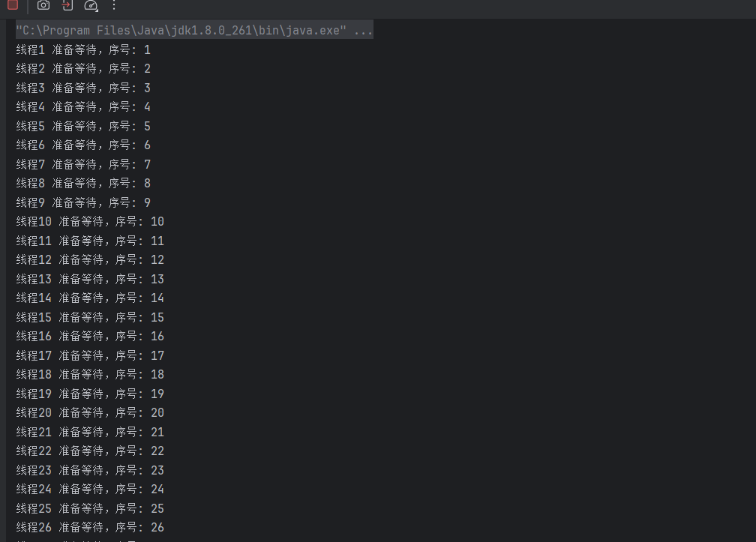
Task: Click console line '线程11 准备等待，序号: 11'
Action: (90, 241)
